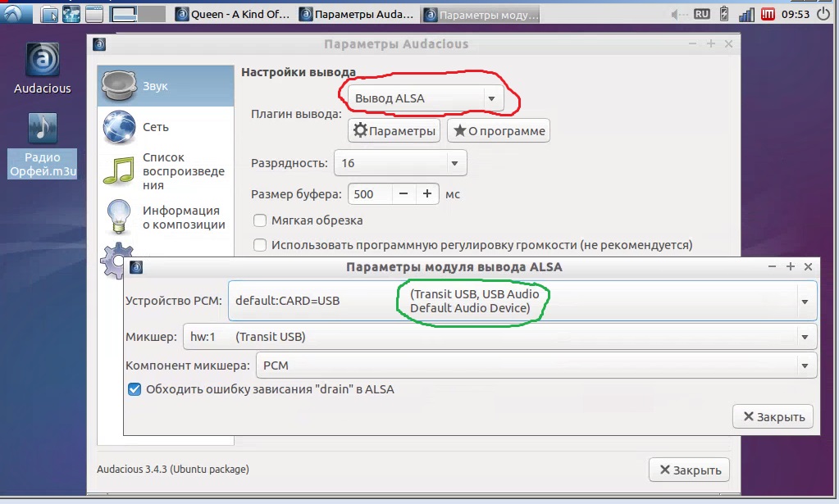This screenshot has height=504, width=839.
Task: Open the Разрядность 16 dropdown
Action: click(x=400, y=163)
